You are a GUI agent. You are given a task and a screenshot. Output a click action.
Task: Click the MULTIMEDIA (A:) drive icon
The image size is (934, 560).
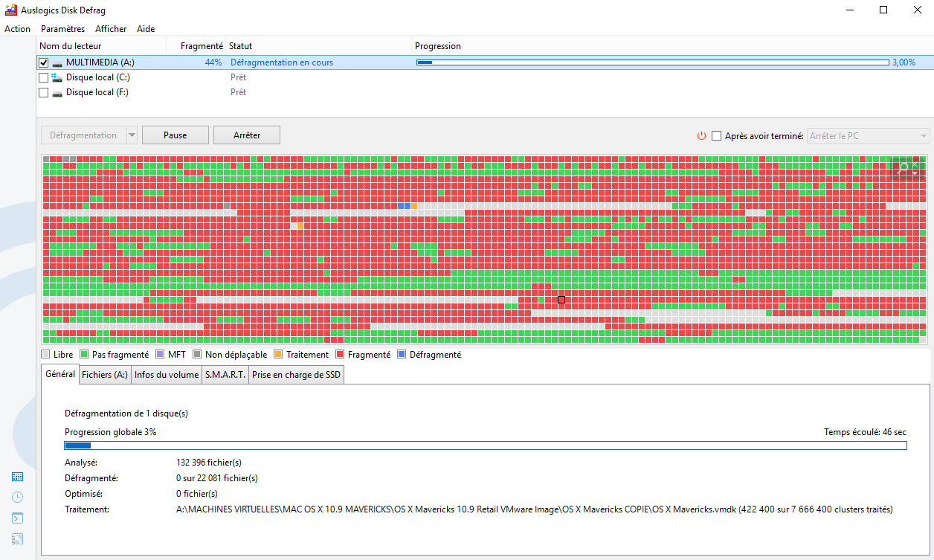57,63
